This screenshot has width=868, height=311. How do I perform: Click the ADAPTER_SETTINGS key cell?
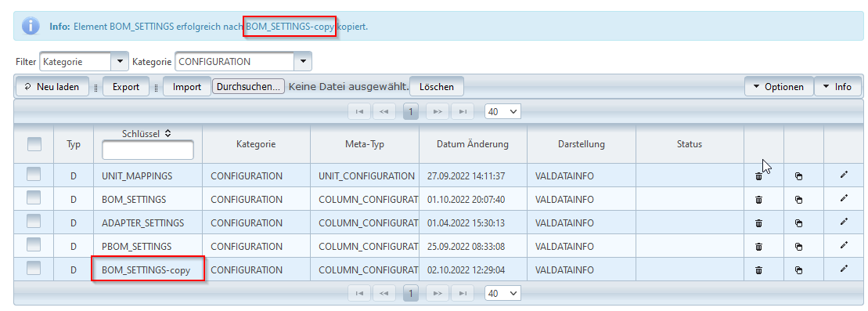[148, 222]
